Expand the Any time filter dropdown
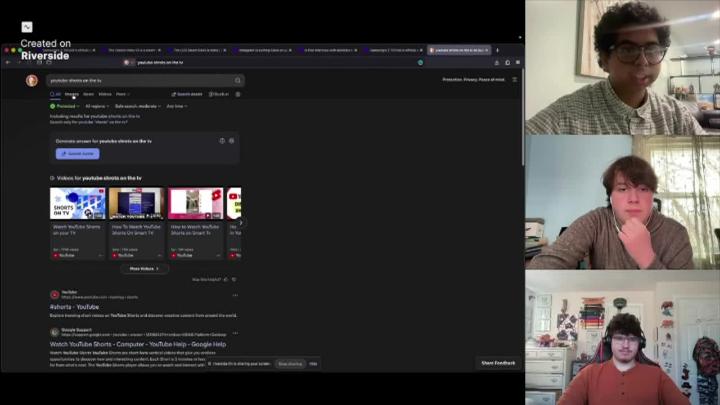 pyautogui.click(x=176, y=105)
